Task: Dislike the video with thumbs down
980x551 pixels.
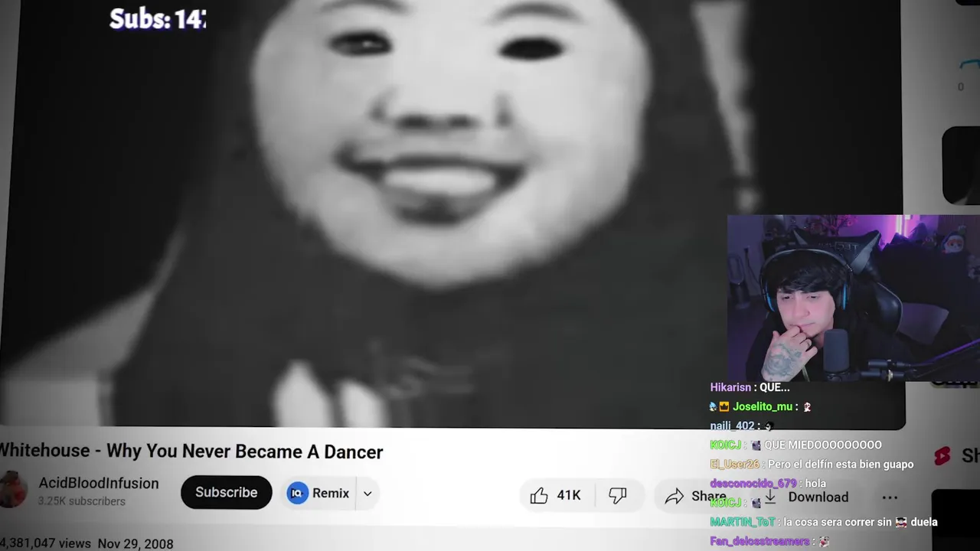Action: click(618, 495)
